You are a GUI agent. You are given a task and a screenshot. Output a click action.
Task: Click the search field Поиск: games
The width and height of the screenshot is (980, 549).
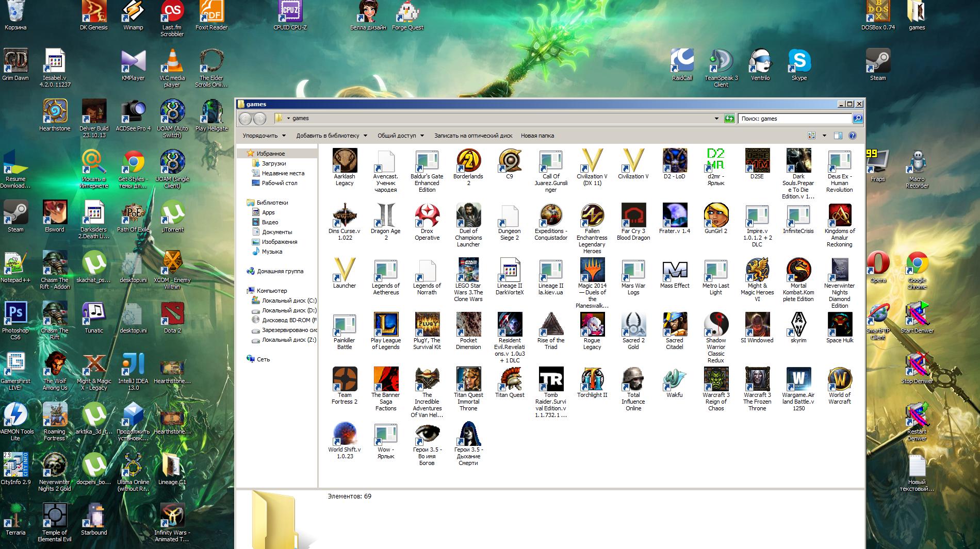pyautogui.click(x=795, y=119)
